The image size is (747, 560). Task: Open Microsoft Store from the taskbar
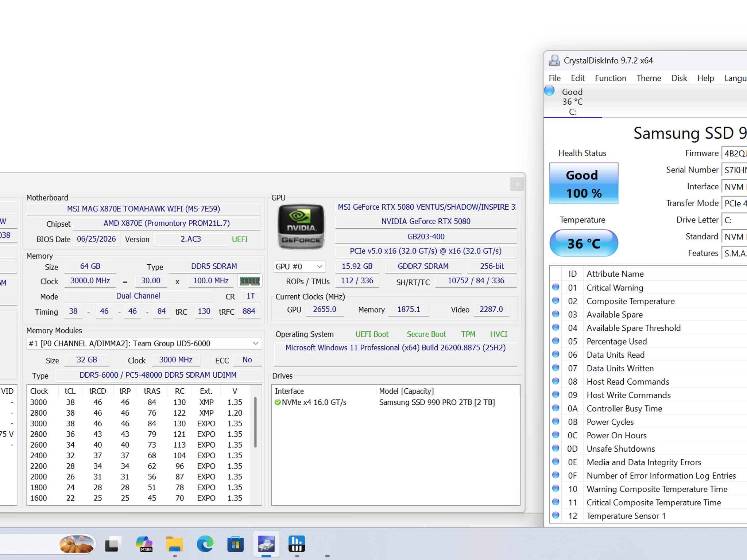click(x=235, y=544)
